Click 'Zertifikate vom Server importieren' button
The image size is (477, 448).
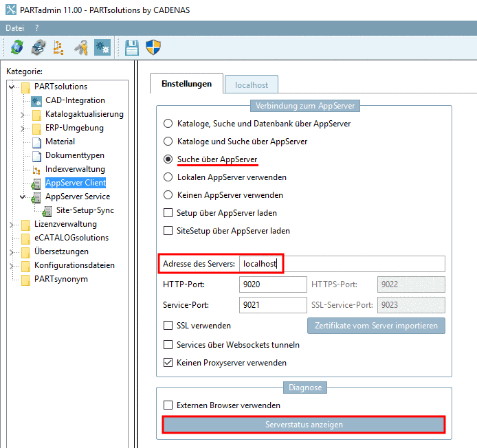coord(376,326)
